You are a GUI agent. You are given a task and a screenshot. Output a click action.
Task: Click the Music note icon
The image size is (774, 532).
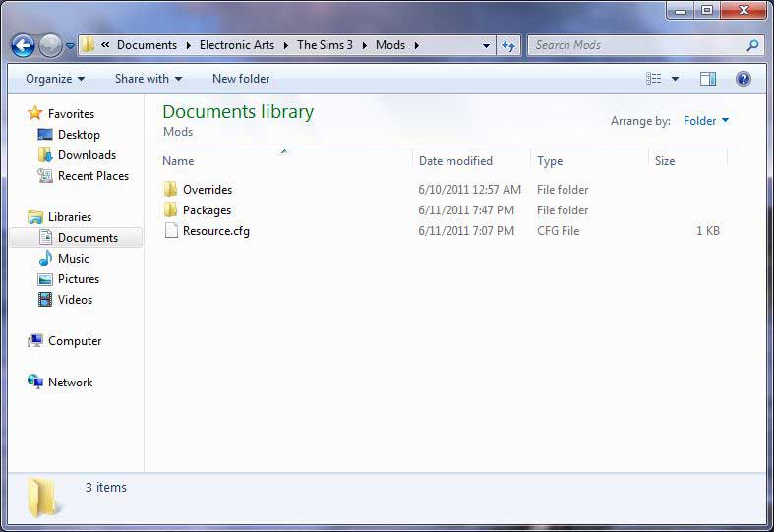point(45,258)
